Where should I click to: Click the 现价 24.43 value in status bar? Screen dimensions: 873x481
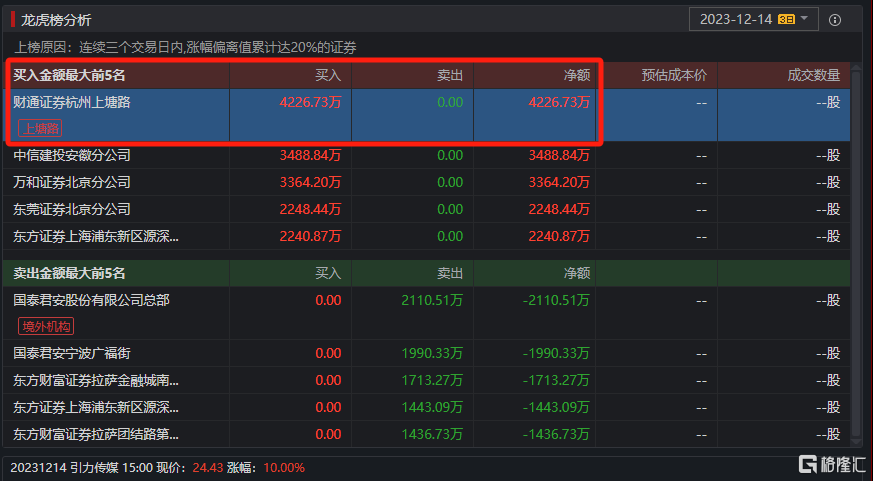click(x=208, y=468)
